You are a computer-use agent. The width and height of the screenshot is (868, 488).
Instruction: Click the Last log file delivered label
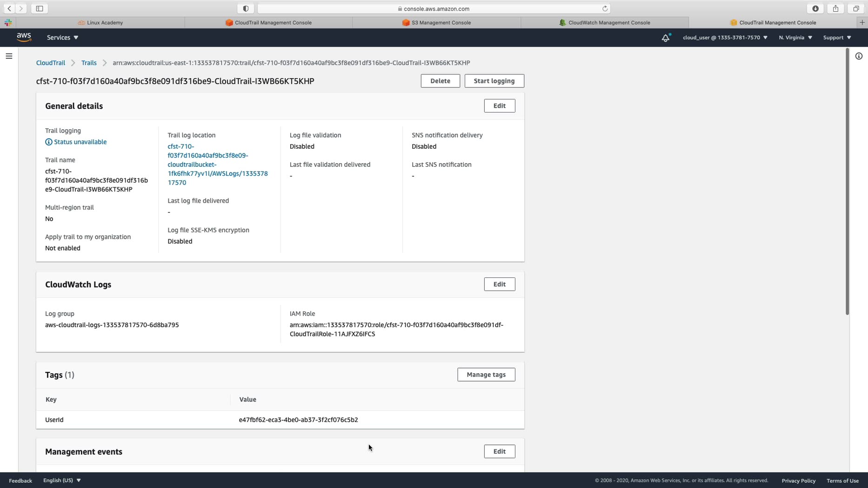tap(198, 201)
